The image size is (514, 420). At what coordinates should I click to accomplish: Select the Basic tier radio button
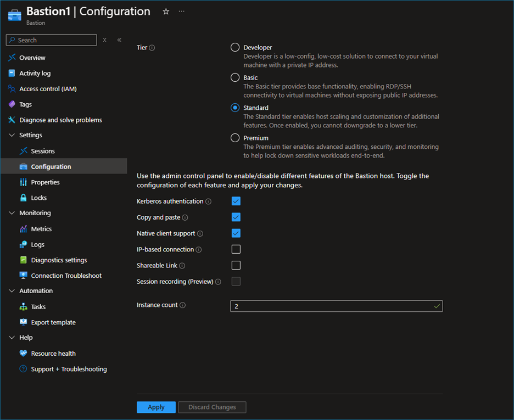tap(235, 77)
